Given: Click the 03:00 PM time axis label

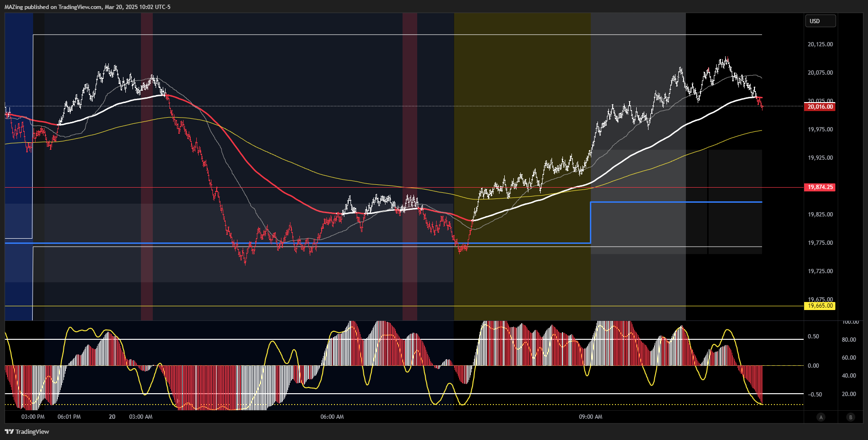Looking at the screenshot, I should pyautogui.click(x=33, y=417).
